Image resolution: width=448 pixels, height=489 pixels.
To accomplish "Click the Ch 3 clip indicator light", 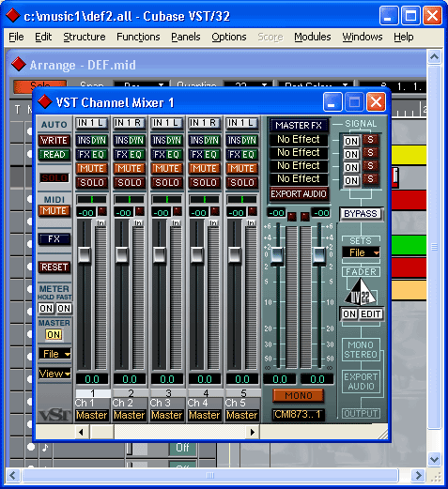I will [178, 211].
